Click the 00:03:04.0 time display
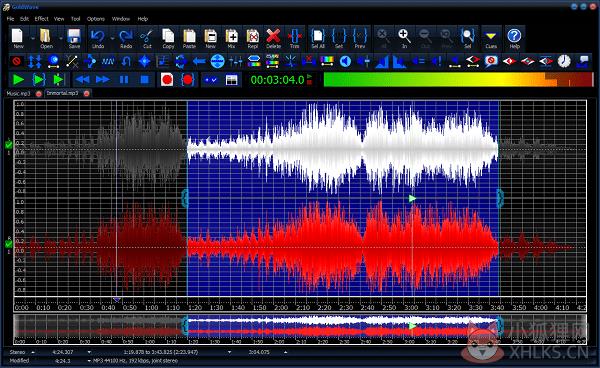 click(x=277, y=80)
